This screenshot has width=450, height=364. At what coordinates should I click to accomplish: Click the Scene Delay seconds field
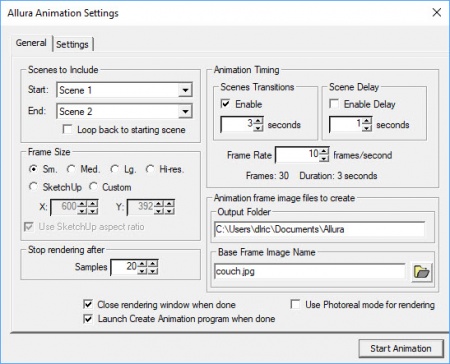pyautogui.click(x=346, y=124)
